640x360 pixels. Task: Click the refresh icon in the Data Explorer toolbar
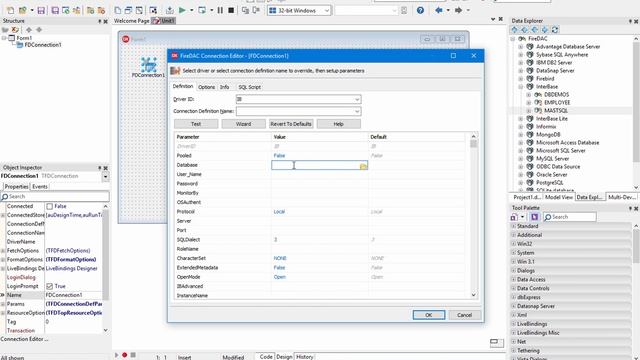point(555,30)
